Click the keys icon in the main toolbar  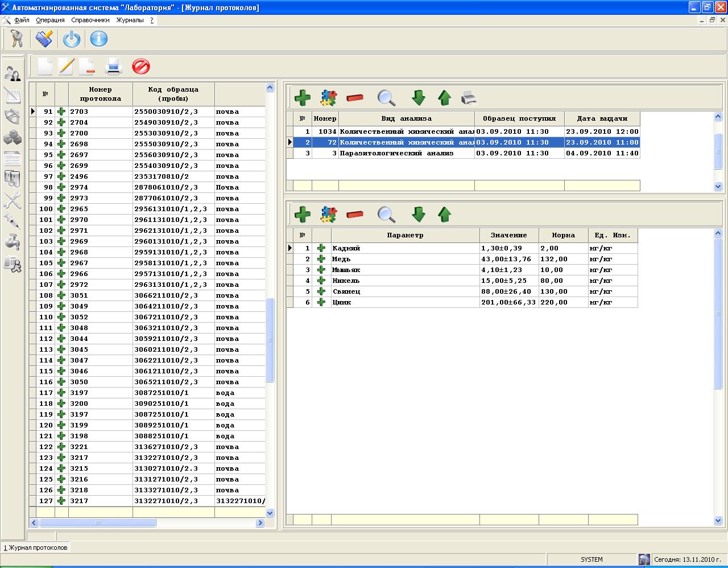[16, 39]
